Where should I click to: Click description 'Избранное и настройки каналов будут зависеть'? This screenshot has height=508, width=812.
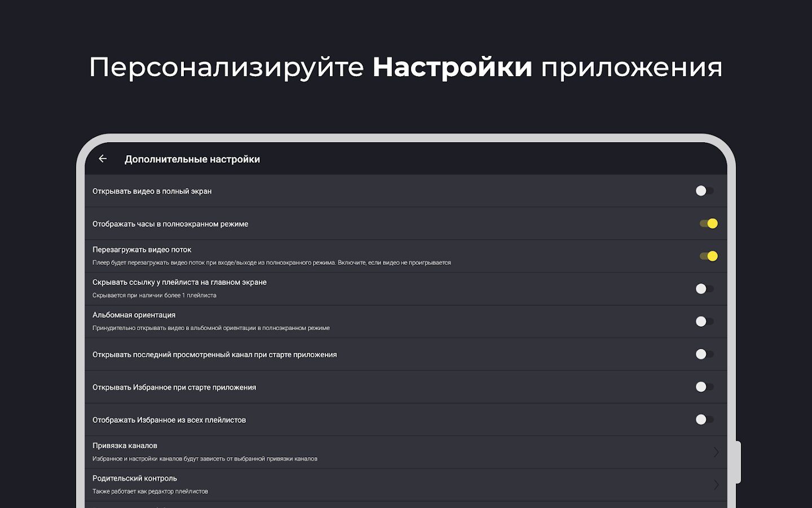point(205,459)
